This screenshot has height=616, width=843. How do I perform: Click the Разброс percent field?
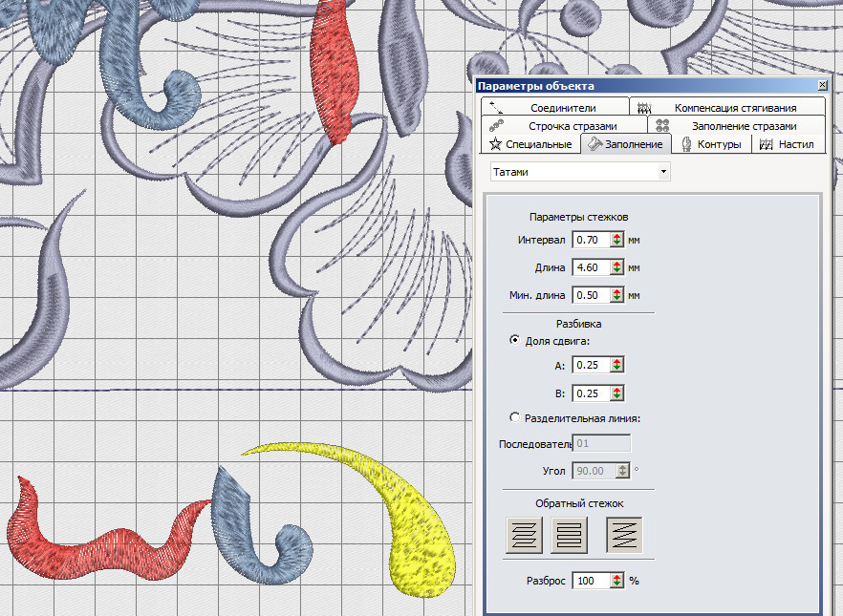click(x=592, y=581)
